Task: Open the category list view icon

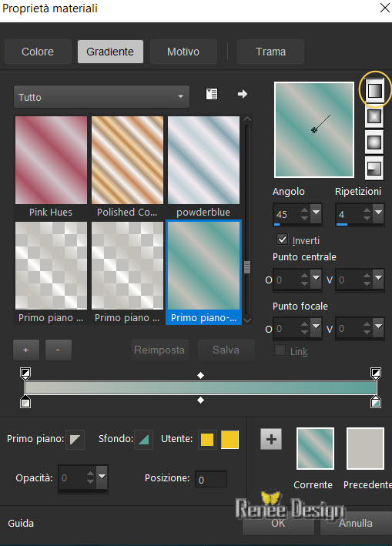Action: [212, 94]
